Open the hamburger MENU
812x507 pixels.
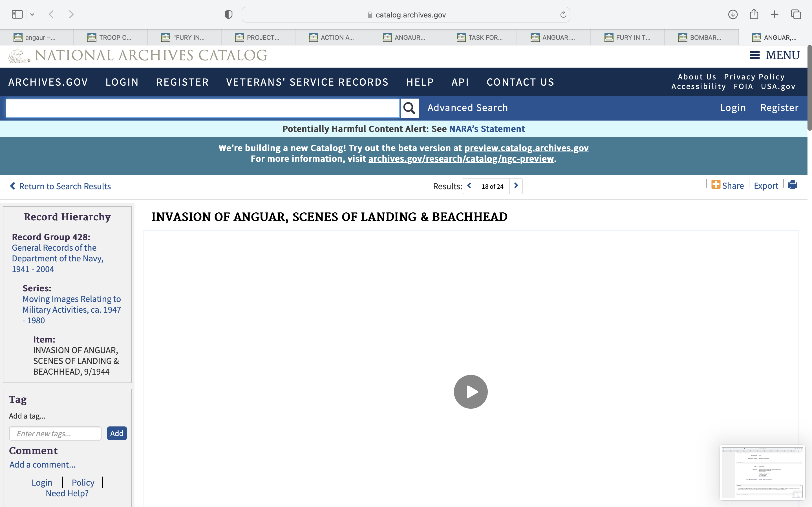point(775,55)
